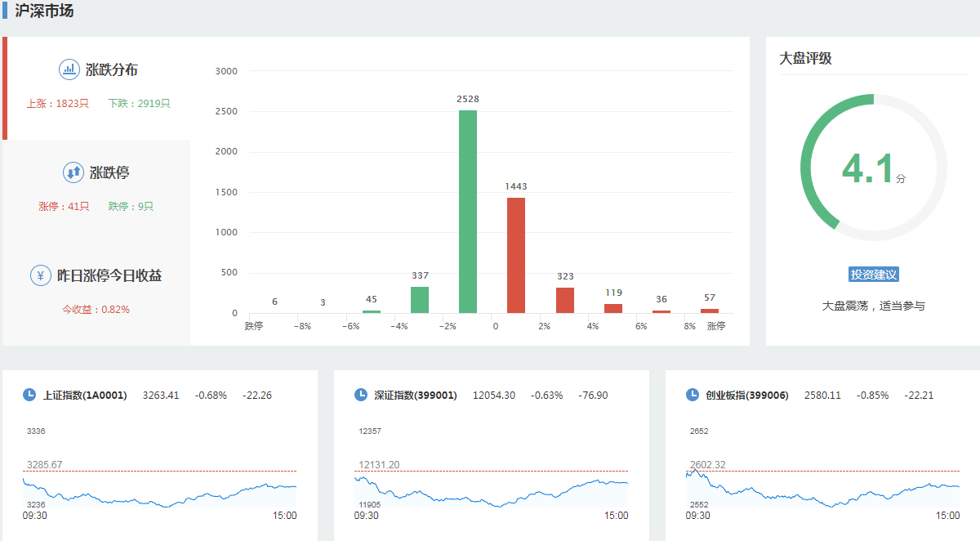Viewport: 980px width, 541px height.
Task: Click the bar-chart icon beside 涨跌分布
Action: 69,69
